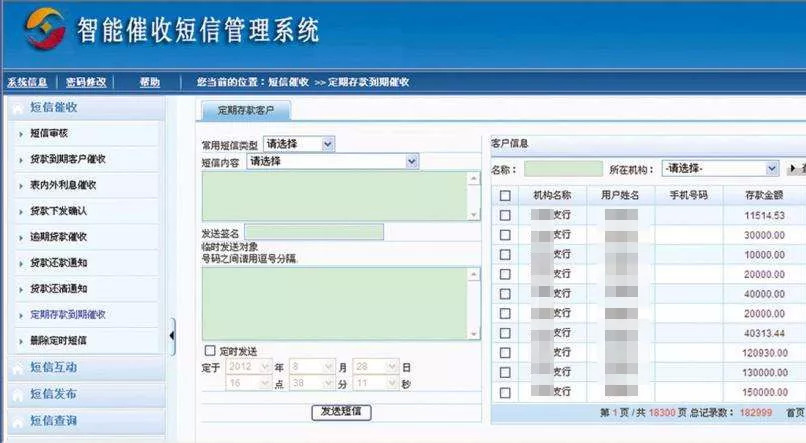Click home icon beside 短信催收 section

coord(17,107)
